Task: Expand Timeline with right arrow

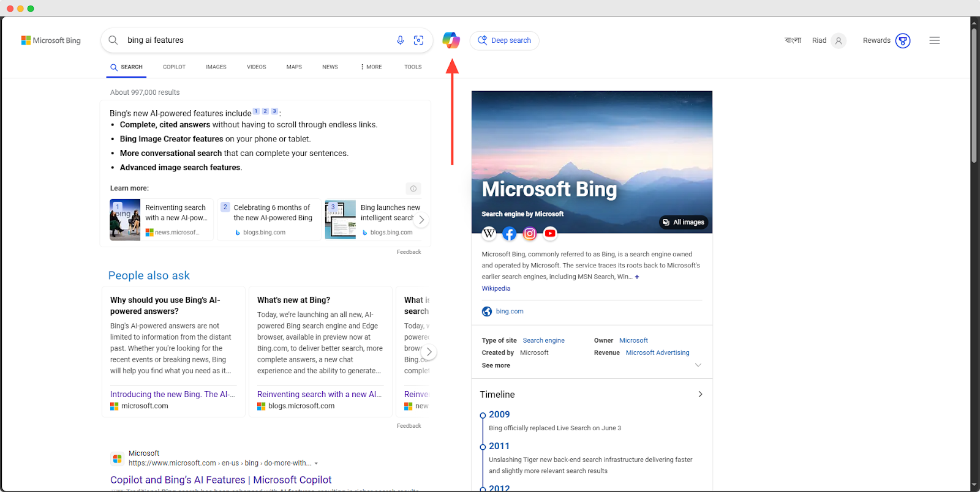Action: point(700,395)
